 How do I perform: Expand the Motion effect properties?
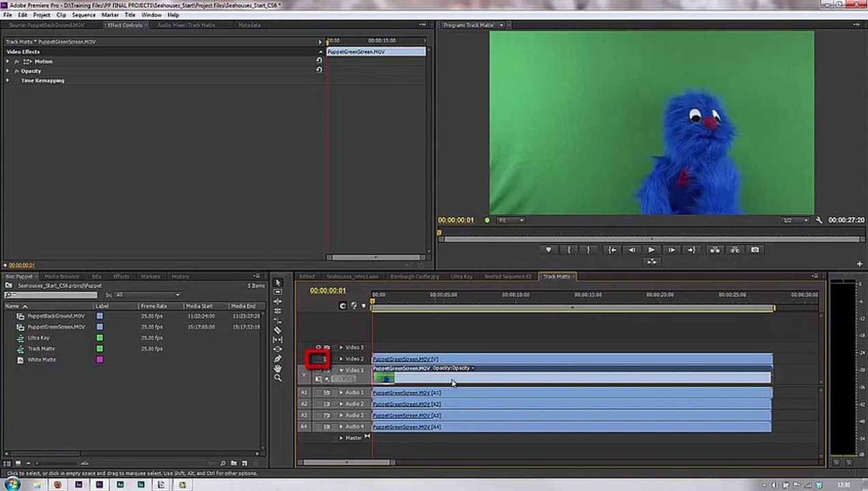coord(8,61)
